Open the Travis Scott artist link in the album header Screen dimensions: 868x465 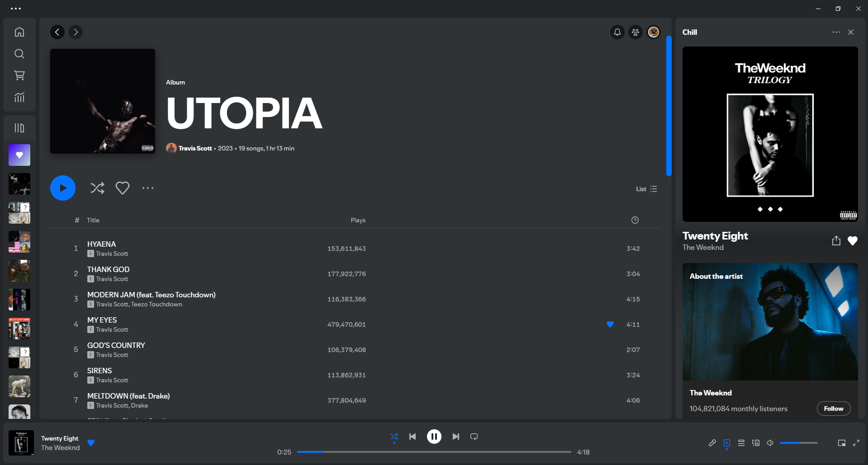coord(195,148)
